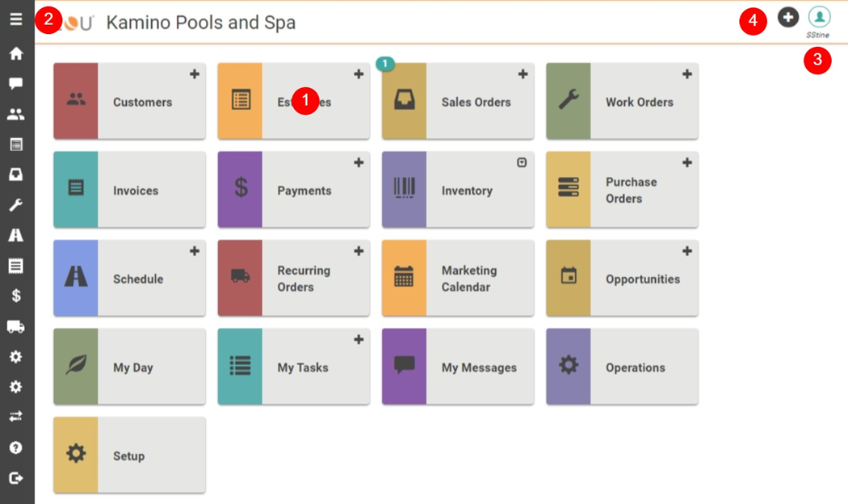Open help using the sidebar question mark icon
Viewport: 848px width, 504px height.
tap(16, 447)
